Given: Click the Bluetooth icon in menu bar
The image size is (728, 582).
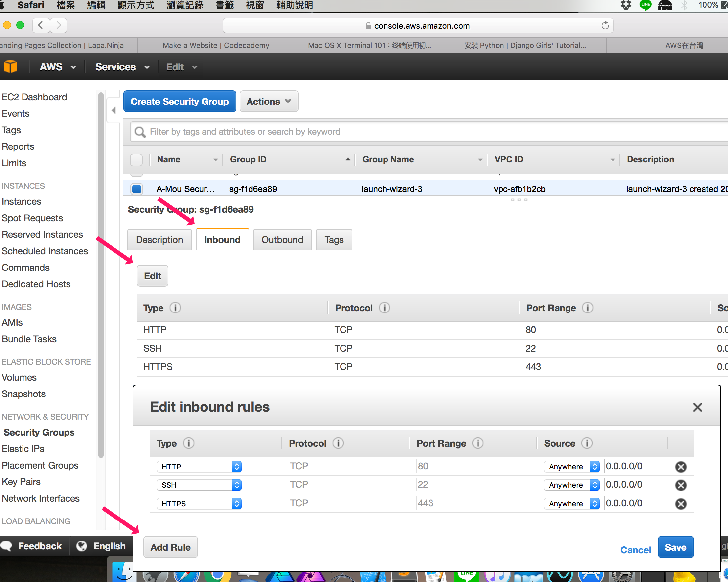Looking at the screenshot, I should (684, 5).
